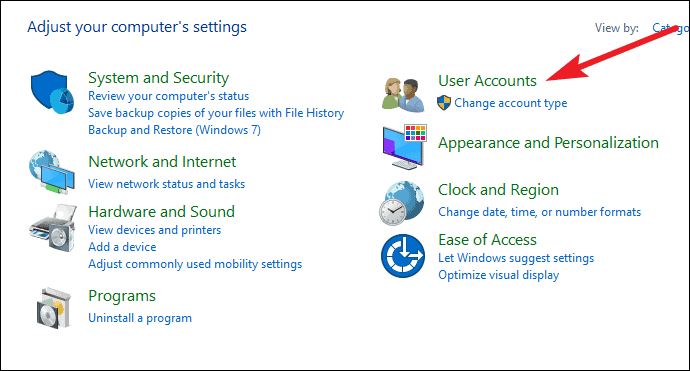Viewport: 690px width, 371px height.
Task: Select Uninstall a program
Action: tap(140, 318)
